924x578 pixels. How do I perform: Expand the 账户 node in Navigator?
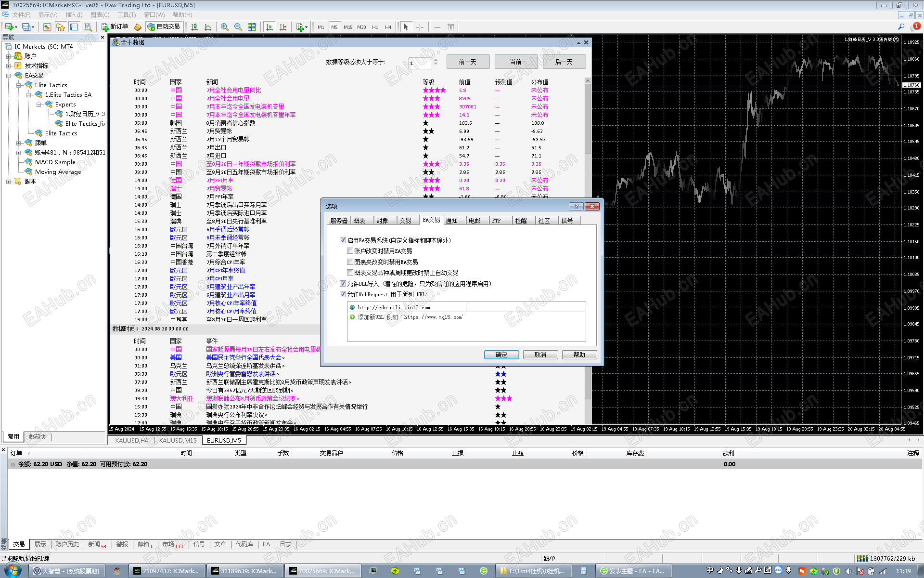[8, 56]
